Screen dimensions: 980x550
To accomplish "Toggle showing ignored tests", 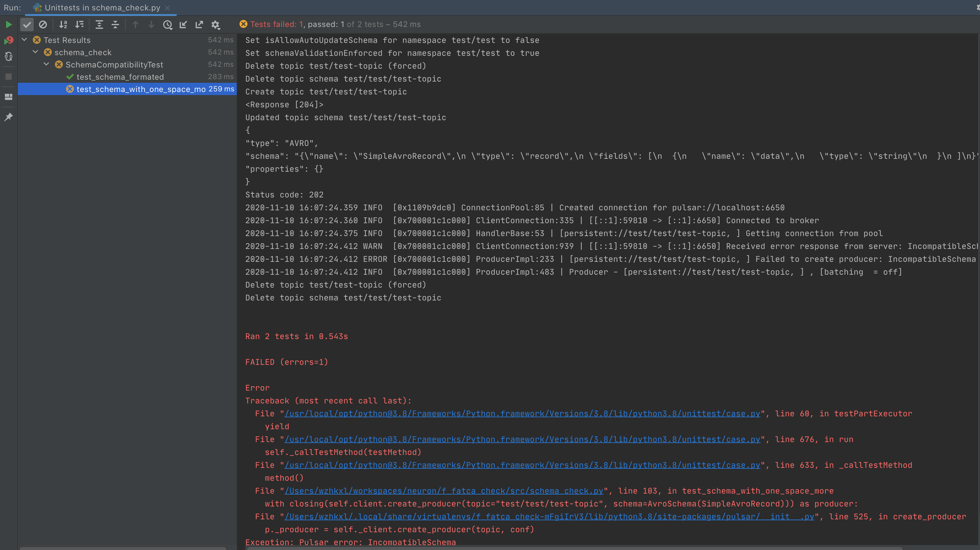I will [43, 24].
